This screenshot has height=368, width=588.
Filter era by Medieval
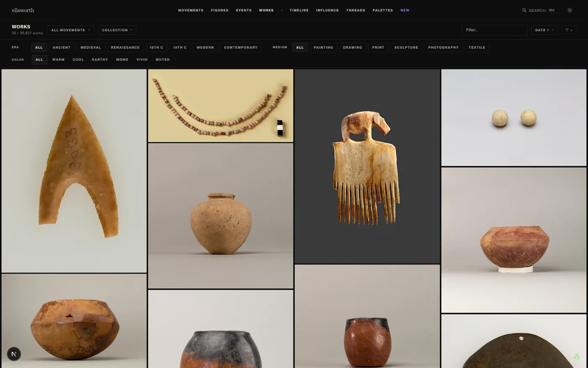(91, 48)
